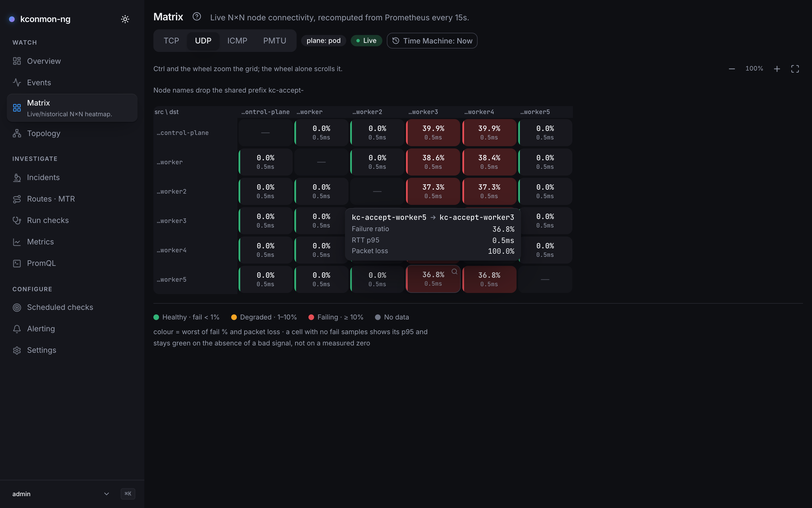Image resolution: width=812 pixels, height=508 pixels.
Task: Toggle the light/dark theme sun icon
Action: click(x=125, y=19)
